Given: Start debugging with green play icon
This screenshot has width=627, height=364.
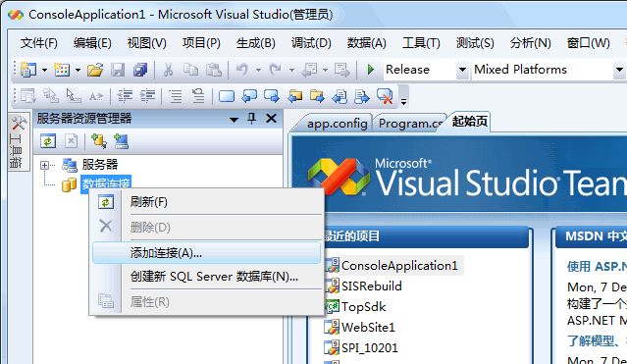Looking at the screenshot, I should point(371,70).
